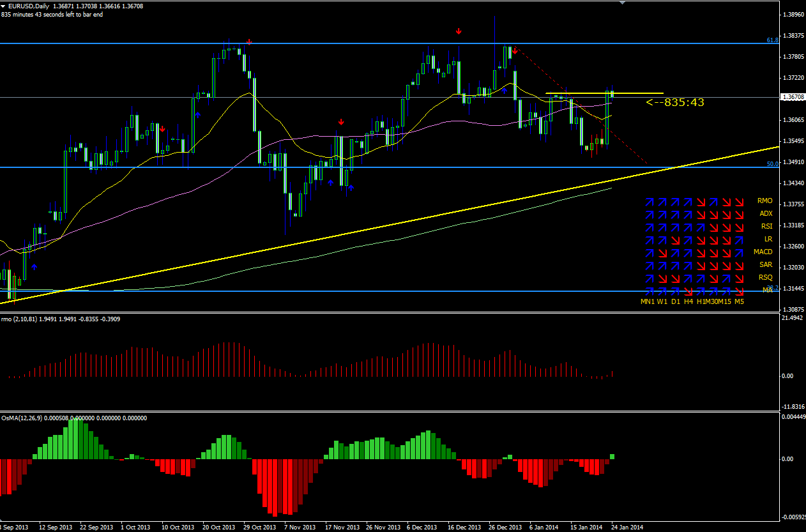Click the MACD row label
This screenshot has width=806, height=532.
point(763,252)
